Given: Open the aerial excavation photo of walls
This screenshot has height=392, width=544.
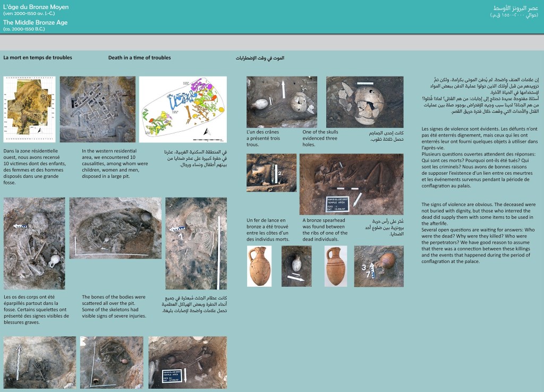Looking at the screenshot, I should pyautogui.click(x=97, y=109).
